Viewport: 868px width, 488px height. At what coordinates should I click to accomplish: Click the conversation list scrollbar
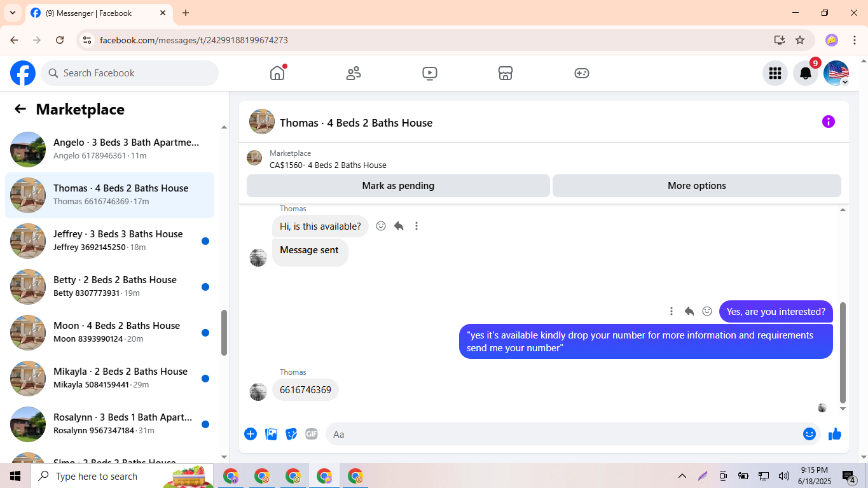coord(224,332)
